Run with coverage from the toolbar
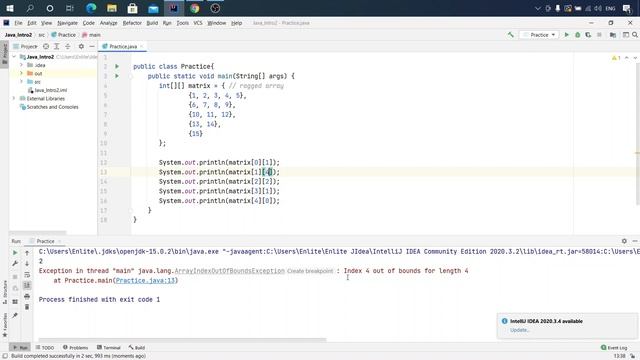 (588, 35)
